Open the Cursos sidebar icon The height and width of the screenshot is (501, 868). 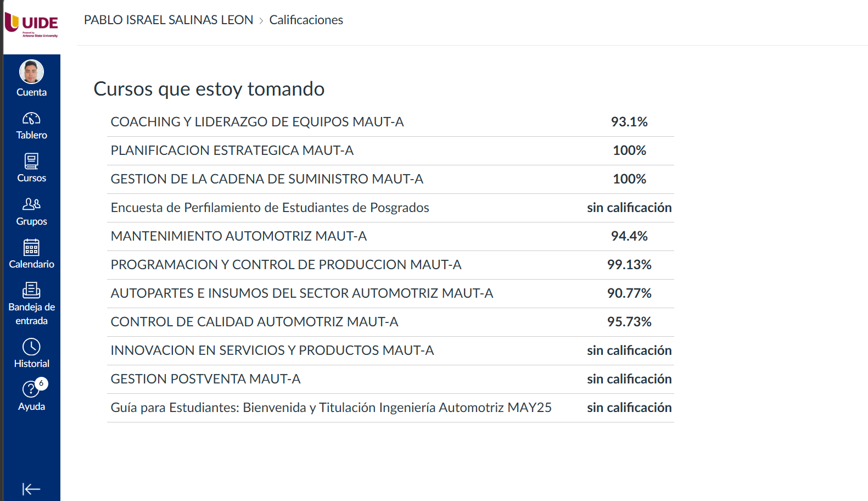(x=31, y=162)
